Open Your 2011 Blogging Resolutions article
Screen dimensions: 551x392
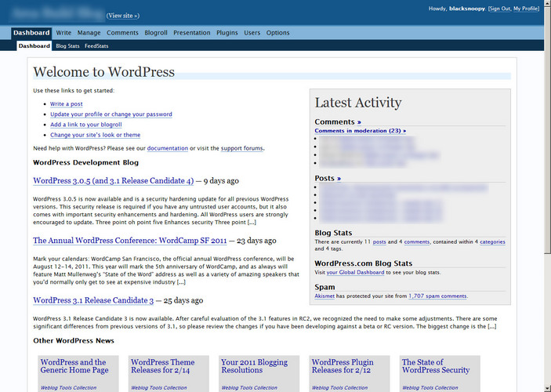pos(255,366)
